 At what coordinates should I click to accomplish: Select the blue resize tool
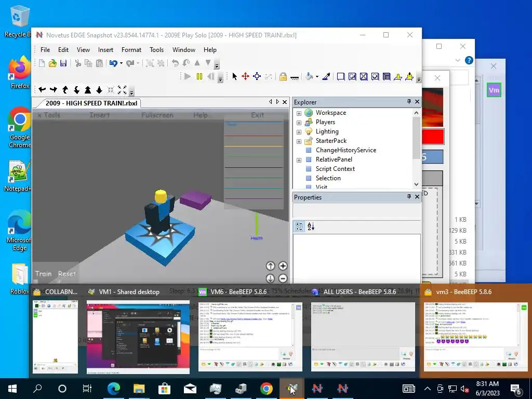[257, 76]
